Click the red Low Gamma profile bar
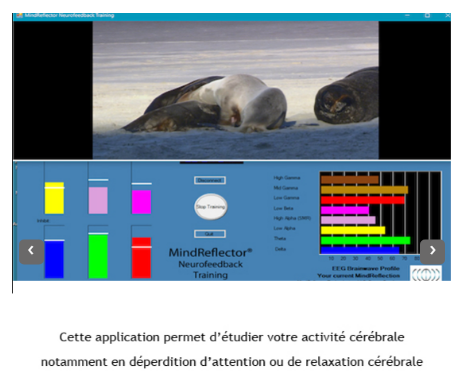The width and height of the screenshot is (453, 377). tap(363, 200)
